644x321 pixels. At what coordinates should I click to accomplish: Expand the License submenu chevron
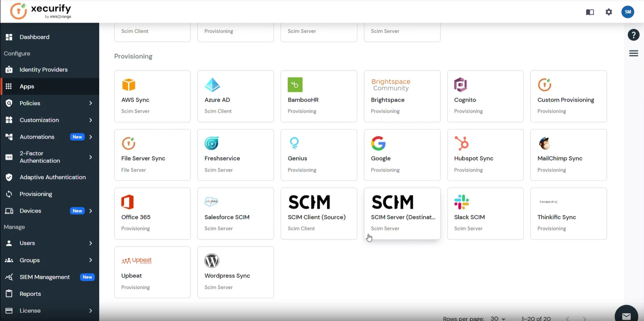pos(91,311)
